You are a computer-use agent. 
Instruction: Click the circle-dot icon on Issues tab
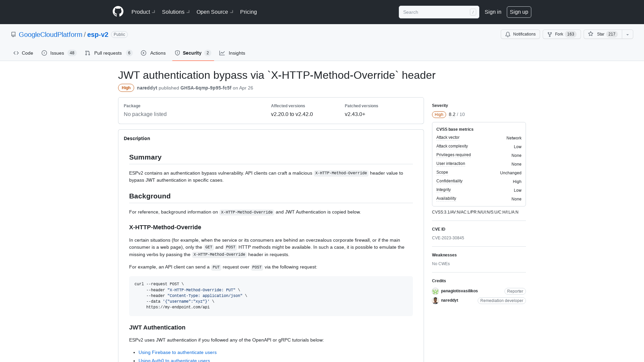pos(44,53)
